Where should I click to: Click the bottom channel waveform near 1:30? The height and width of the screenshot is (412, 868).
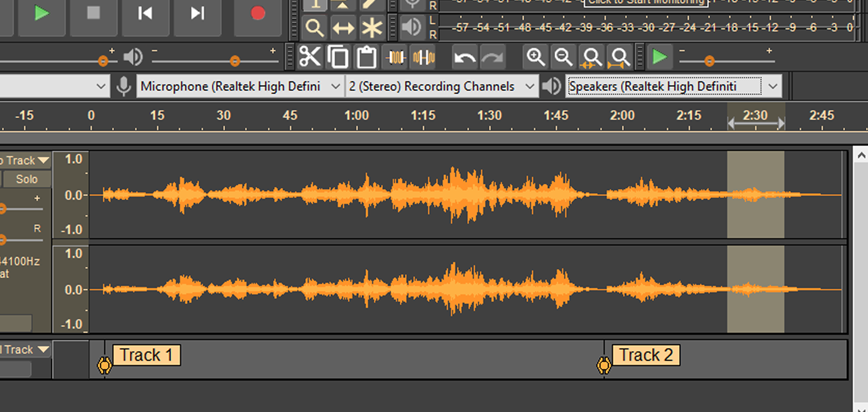[489, 289]
